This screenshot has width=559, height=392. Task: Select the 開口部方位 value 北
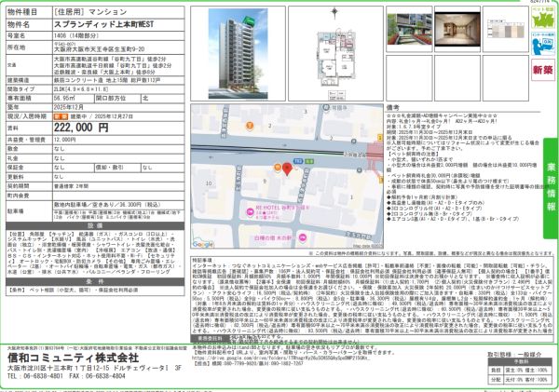point(145,98)
